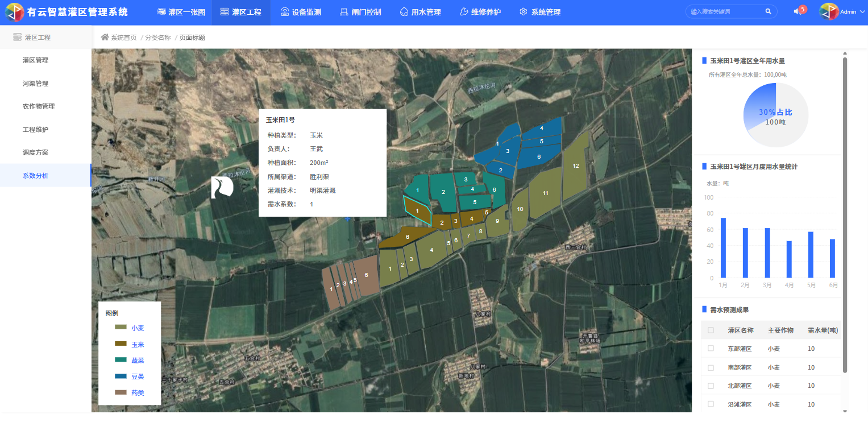The width and height of the screenshot is (868, 447).
Task: Open notifications speaker icon with badge
Action: [x=798, y=11]
